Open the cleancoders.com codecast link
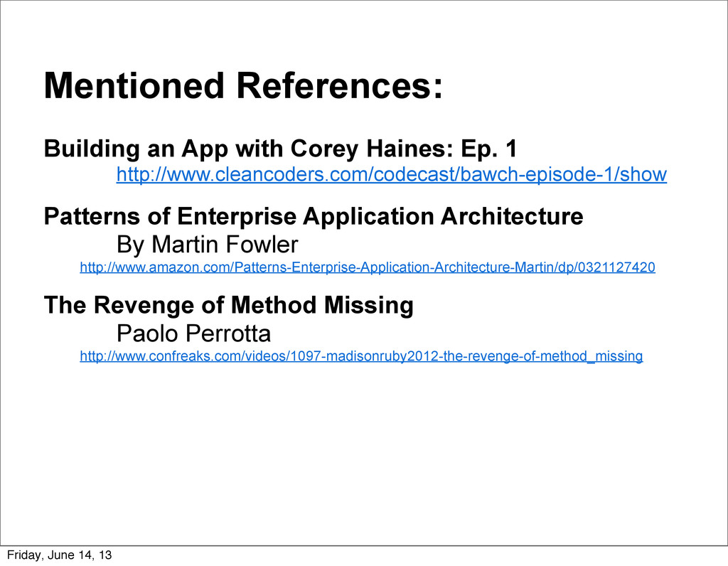Image resolution: width=728 pixels, height=566 pixels. [392, 175]
